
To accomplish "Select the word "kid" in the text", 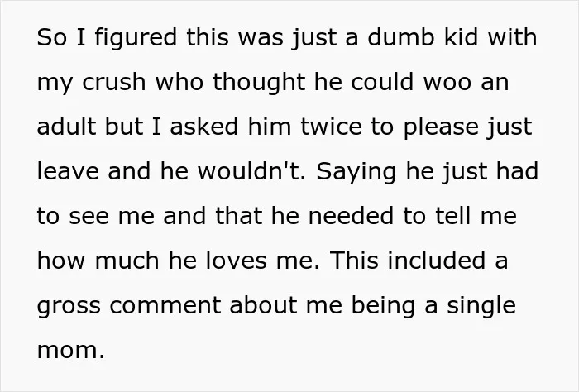I will [461, 37].
